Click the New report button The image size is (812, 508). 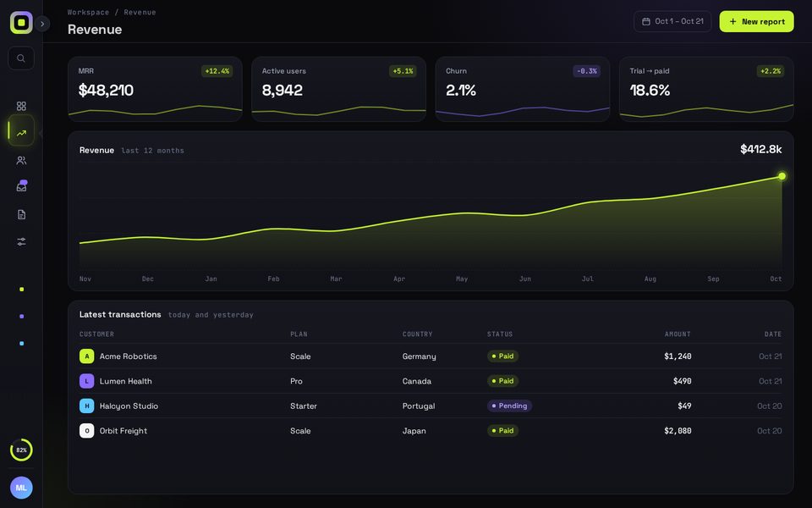tap(756, 21)
